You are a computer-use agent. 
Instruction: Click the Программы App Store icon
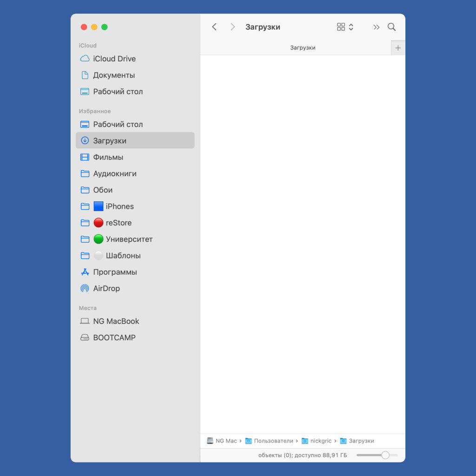[x=85, y=271]
